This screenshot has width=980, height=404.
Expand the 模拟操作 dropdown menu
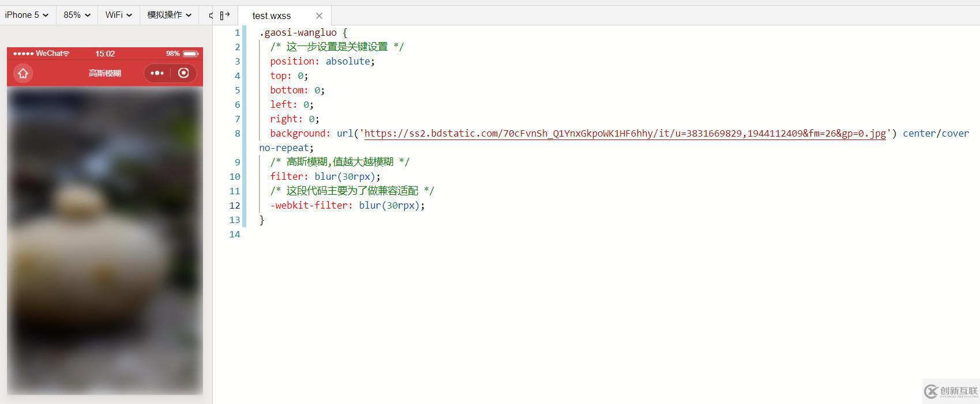pyautogui.click(x=169, y=15)
